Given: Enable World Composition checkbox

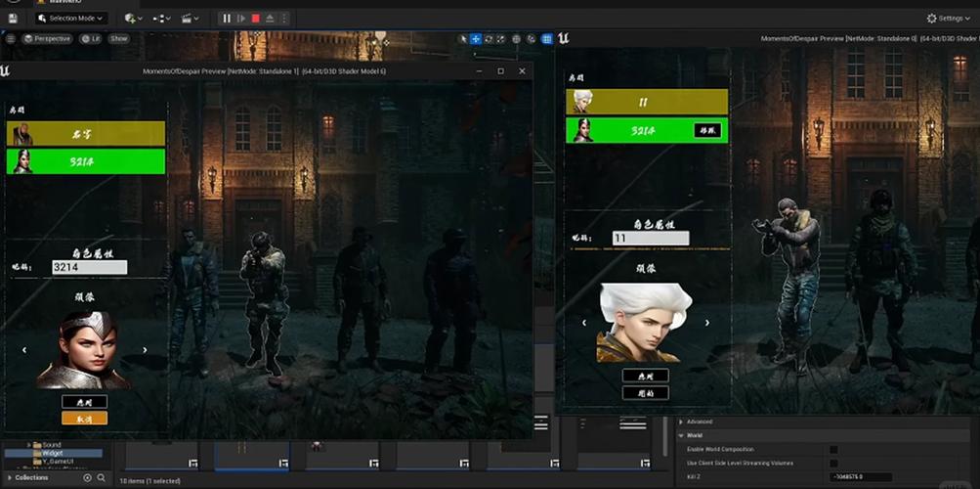Looking at the screenshot, I should [x=833, y=450].
